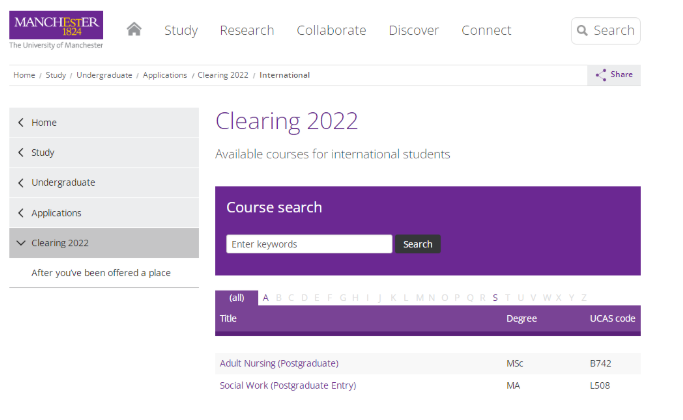The image size is (683, 420).
Task: Click the chevron beside Study in sidebar
Action: (21, 153)
